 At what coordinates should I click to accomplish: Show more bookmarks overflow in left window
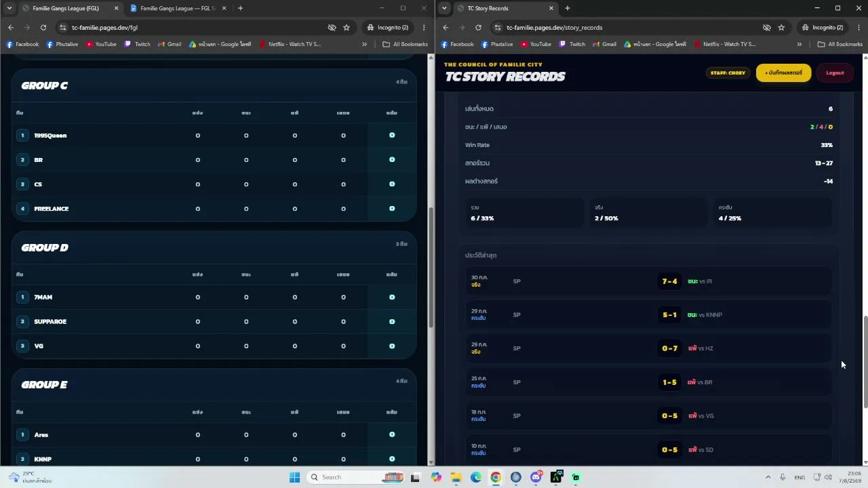click(364, 44)
